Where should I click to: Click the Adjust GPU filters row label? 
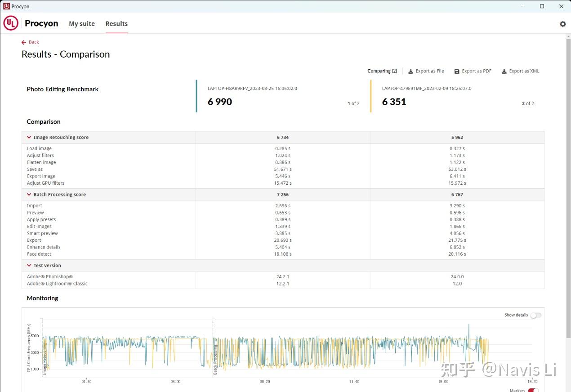pos(45,183)
